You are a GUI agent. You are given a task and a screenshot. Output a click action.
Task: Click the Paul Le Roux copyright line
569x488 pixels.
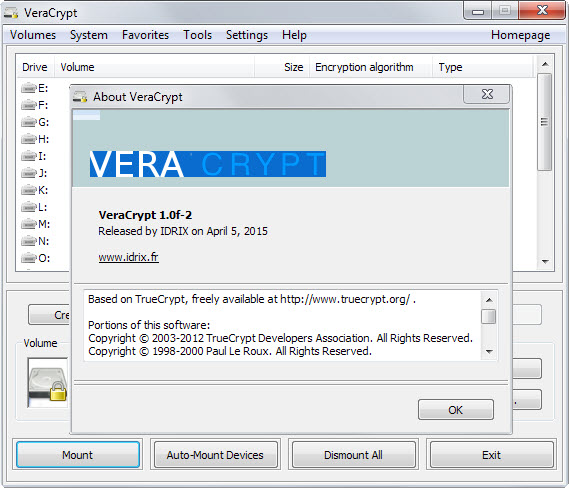(x=230, y=351)
